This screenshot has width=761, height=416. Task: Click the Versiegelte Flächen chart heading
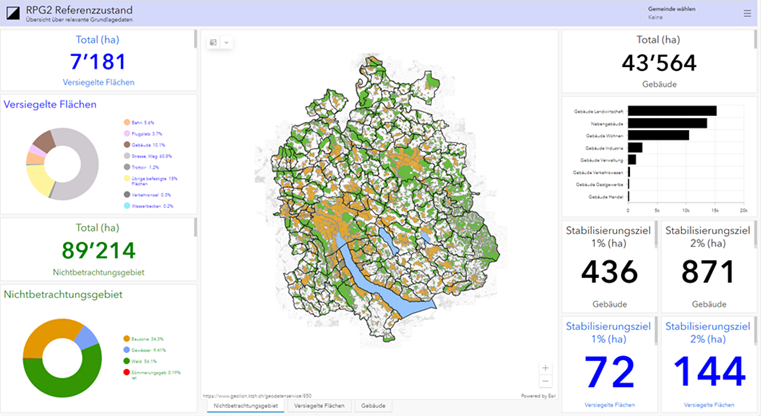click(50, 104)
